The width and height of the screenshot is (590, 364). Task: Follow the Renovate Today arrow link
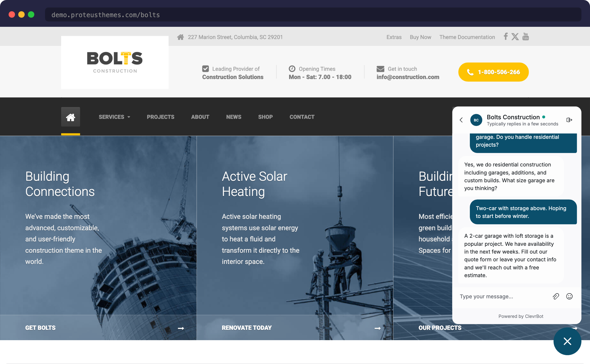coord(378,328)
